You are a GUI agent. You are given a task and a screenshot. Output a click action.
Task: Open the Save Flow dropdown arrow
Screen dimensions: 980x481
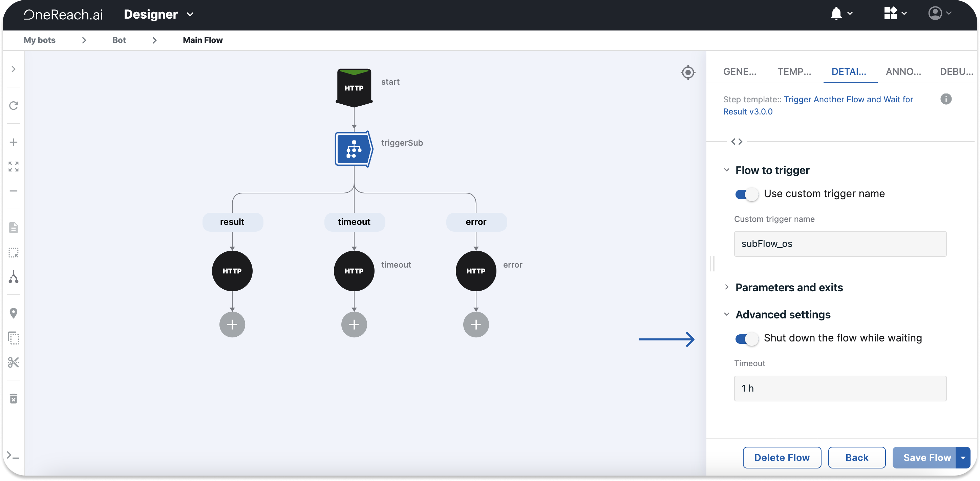(963, 458)
